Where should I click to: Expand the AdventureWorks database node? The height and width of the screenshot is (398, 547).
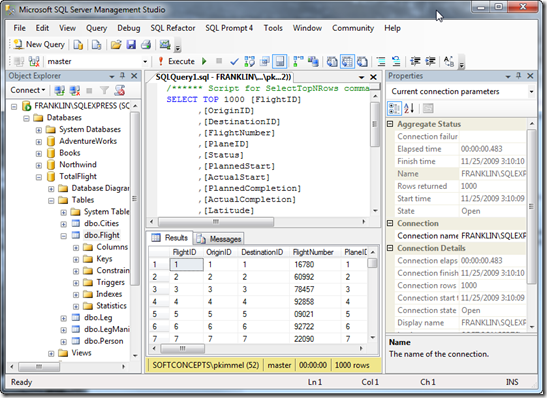39,142
